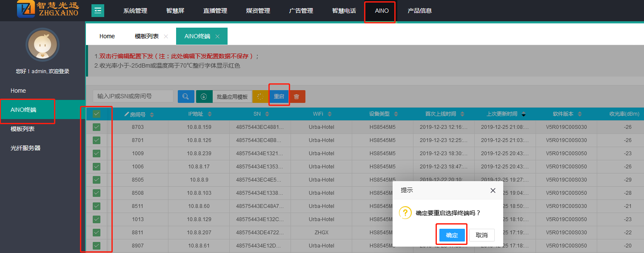Toggle the select-all checkbox in table header
Viewport: 644px width, 253px height.
coord(97,114)
